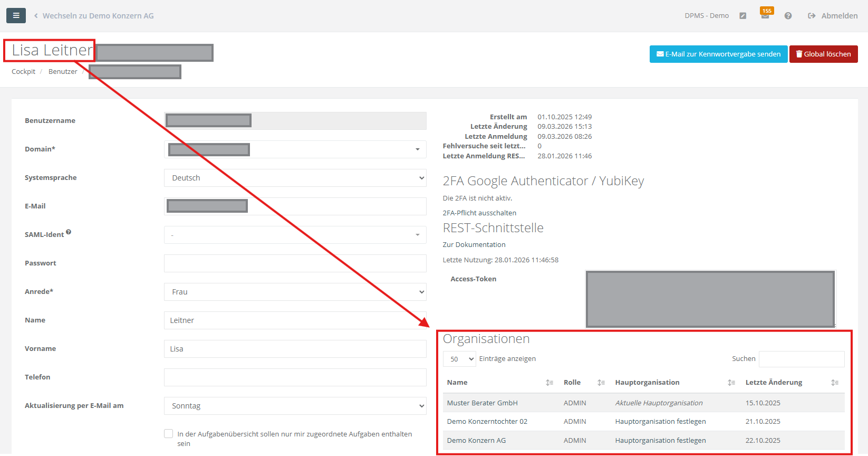The image size is (868, 456).
Task: Navigate to Cockpit breadcrumb
Action: click(23, 72)
